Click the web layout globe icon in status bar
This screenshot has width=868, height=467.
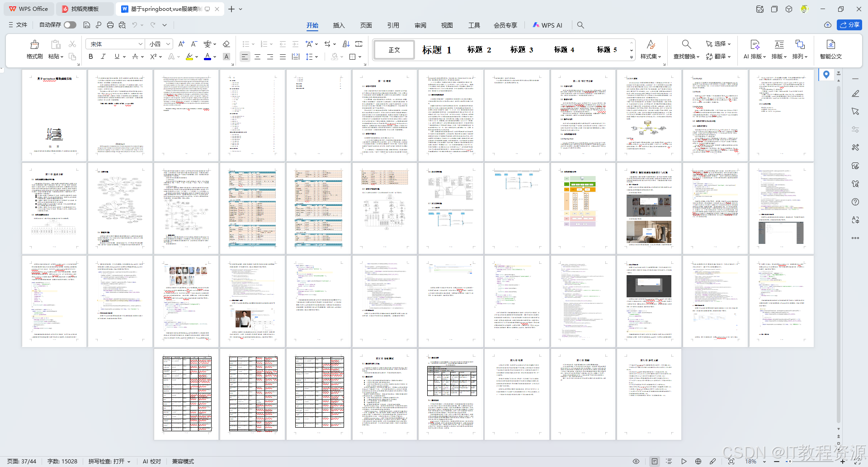tap(698, 462)
